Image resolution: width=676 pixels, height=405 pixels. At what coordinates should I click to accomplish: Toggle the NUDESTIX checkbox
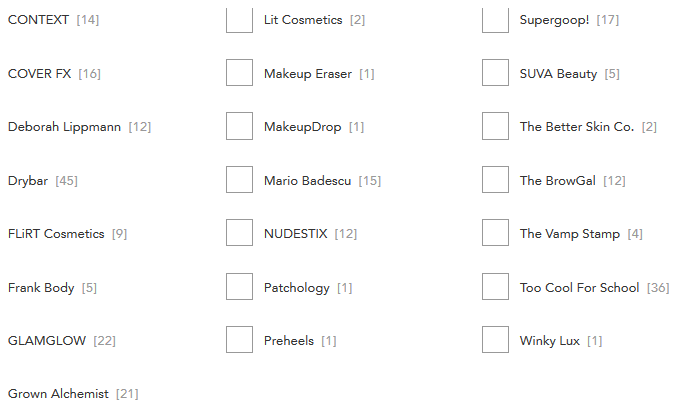(x=239, y=233)
